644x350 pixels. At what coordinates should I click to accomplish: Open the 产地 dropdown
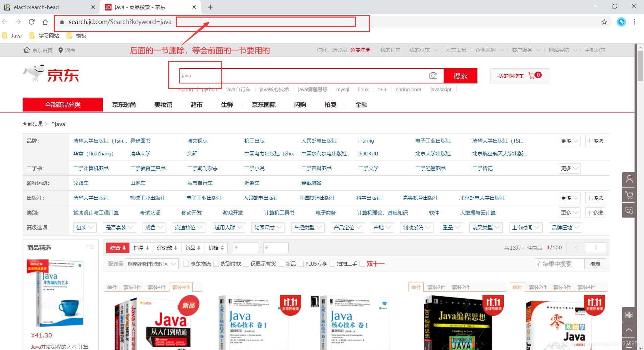click(x=382, y=227)
